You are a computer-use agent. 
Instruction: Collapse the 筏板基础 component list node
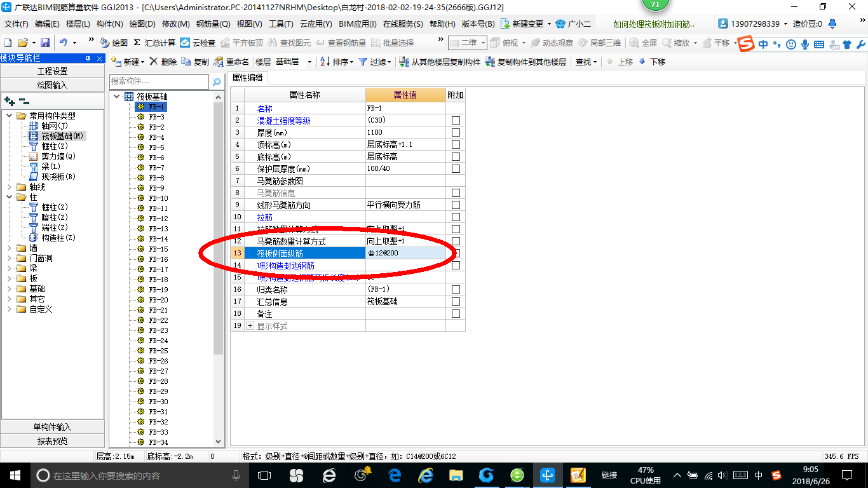click(116, 97)
